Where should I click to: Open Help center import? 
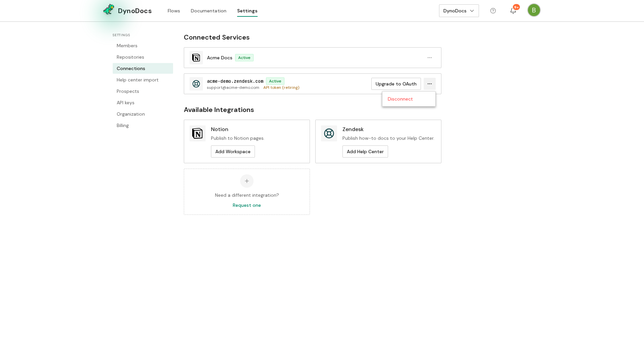pos(143,80)
